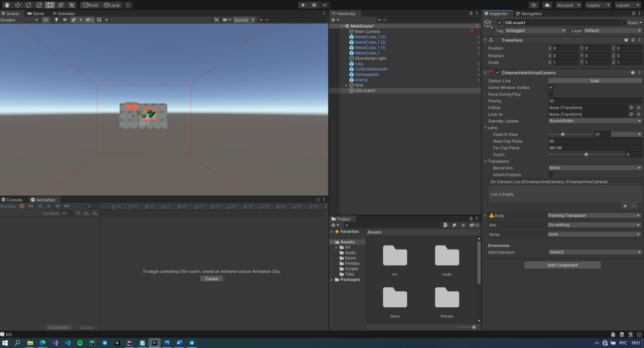Open Aim Do nothing dropdown

595,225
